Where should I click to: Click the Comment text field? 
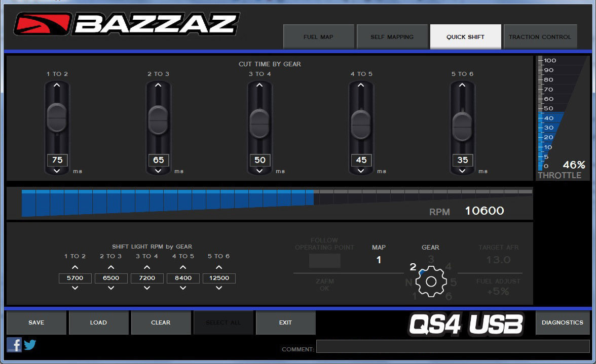pos(453,346)
